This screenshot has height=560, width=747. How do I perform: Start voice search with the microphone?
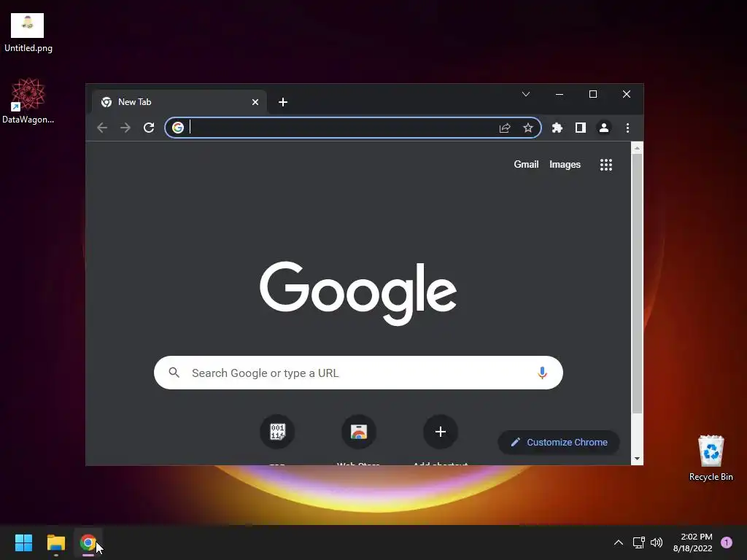click(x=542, y=373)
